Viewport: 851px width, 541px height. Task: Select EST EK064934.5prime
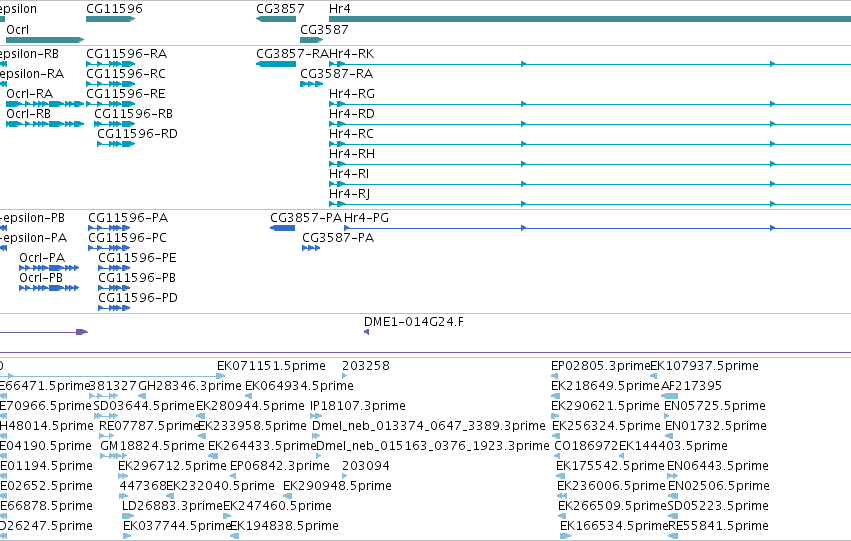pyautogui.click(x=300, y=386)
